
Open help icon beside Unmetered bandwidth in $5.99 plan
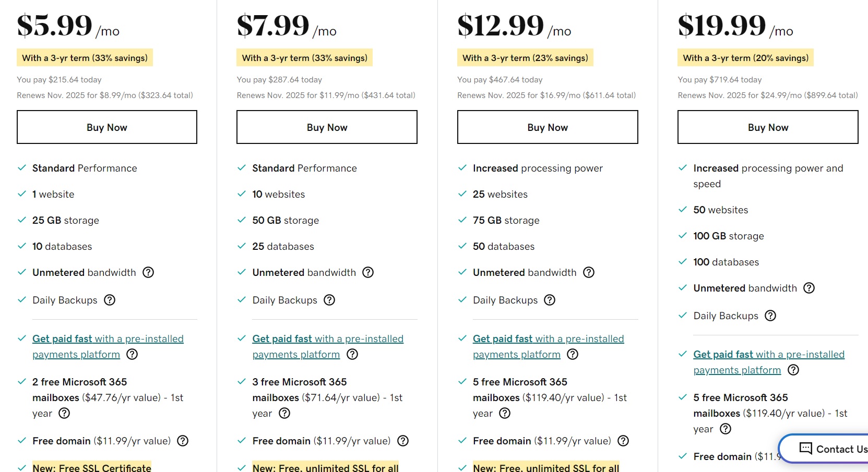[148, 272]
